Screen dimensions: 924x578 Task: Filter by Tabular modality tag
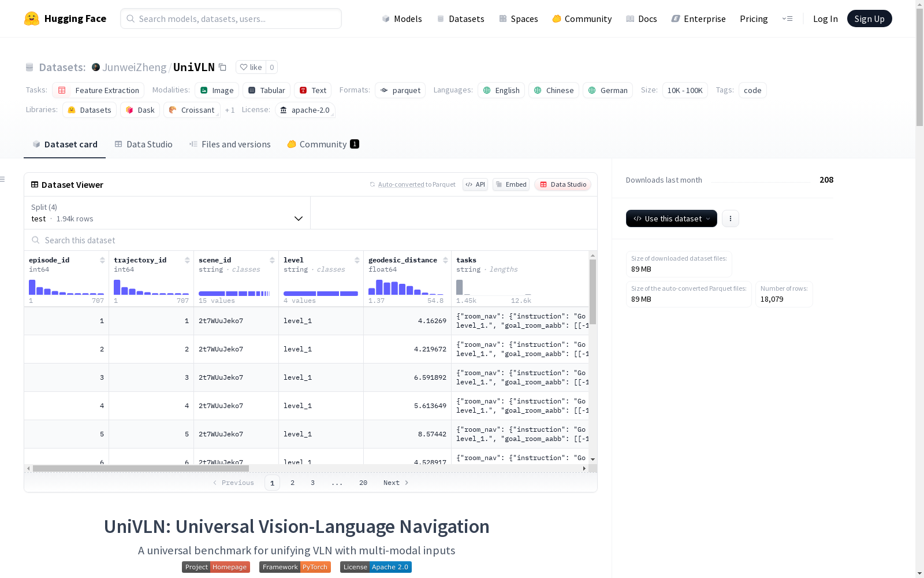[x=266, y=90]
